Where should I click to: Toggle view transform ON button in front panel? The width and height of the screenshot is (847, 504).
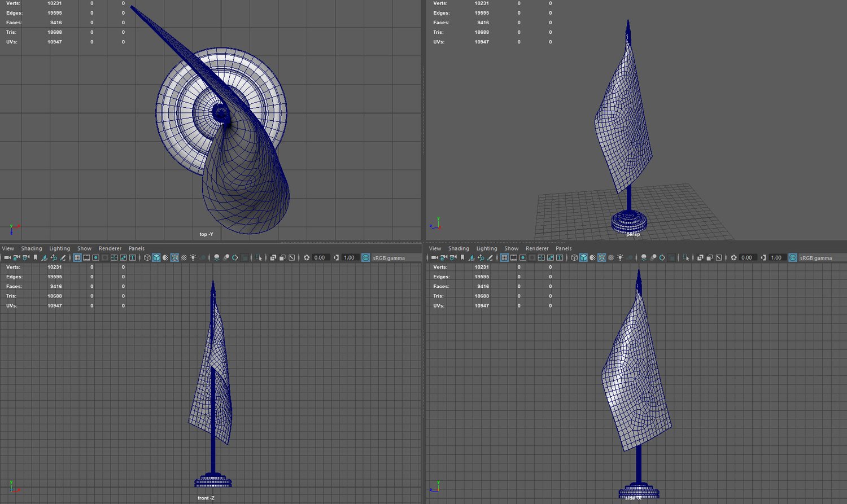coord(365,258)
